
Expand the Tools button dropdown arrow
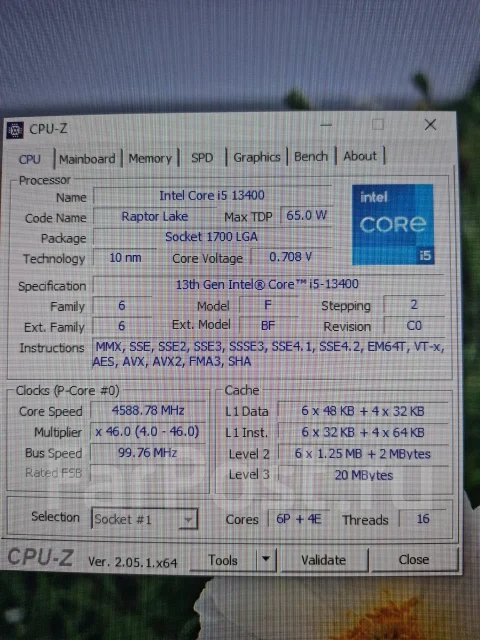click(x=266, y=558)
